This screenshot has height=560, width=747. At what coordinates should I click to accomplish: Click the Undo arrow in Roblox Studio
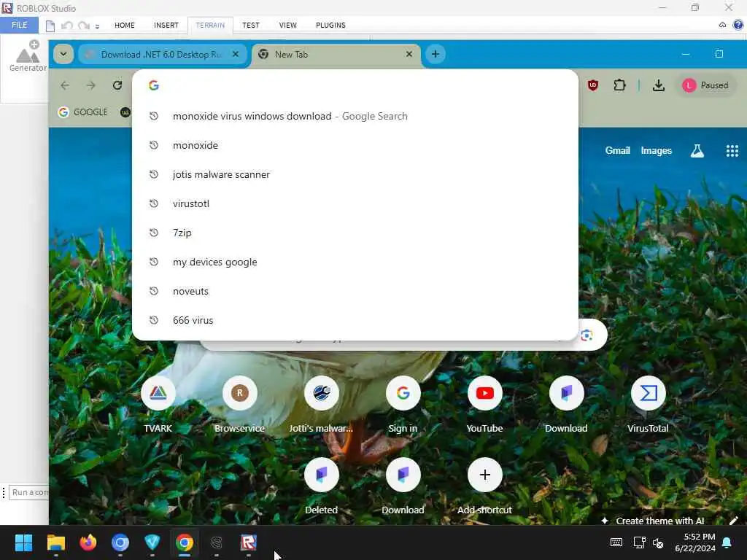click(x=66, y=26)
